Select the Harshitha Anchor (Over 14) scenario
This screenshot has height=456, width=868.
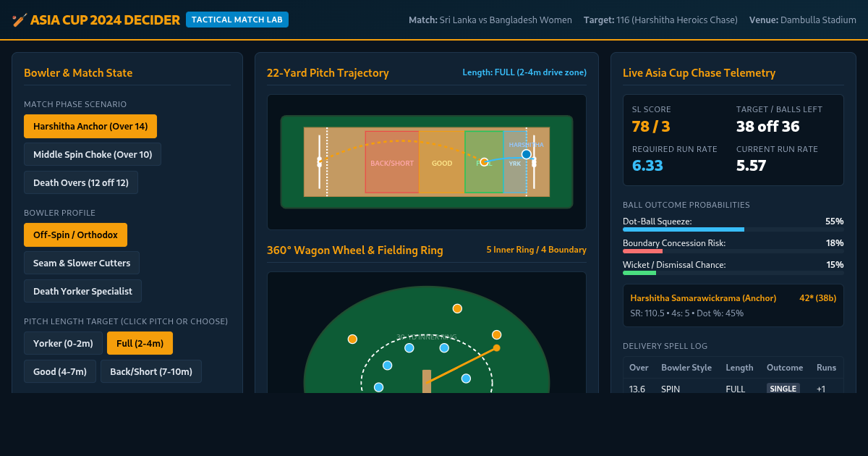point(90,126)
